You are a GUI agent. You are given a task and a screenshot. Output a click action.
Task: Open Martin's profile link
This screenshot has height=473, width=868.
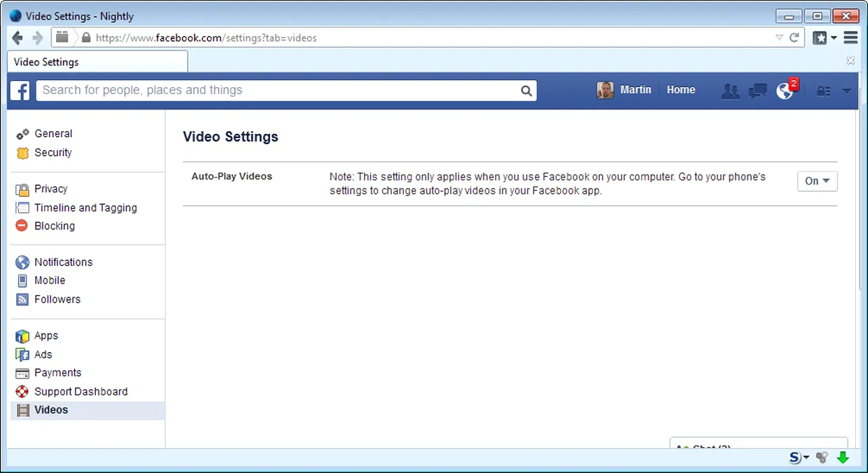tap(625, 90)
